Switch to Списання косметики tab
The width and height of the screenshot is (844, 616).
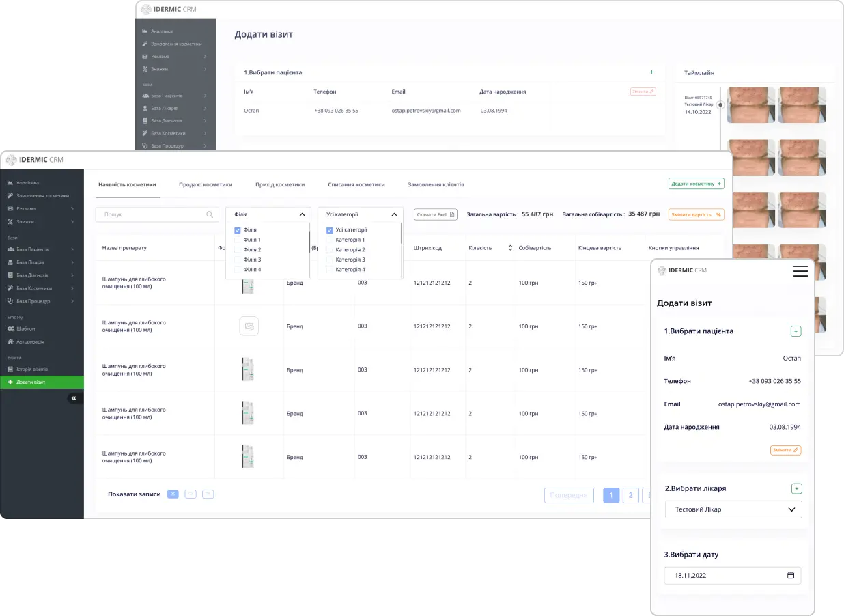pyautogui.click(x=356, y=184)
